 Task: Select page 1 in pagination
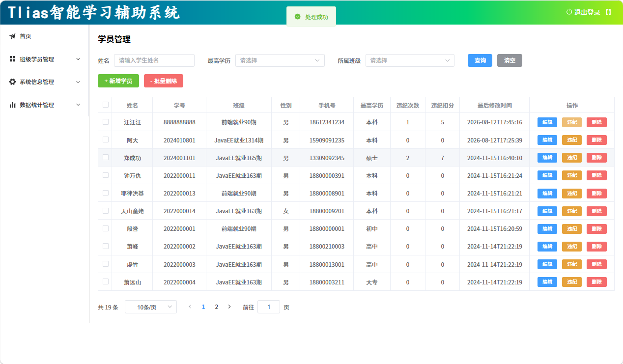(x=203, y=307)
